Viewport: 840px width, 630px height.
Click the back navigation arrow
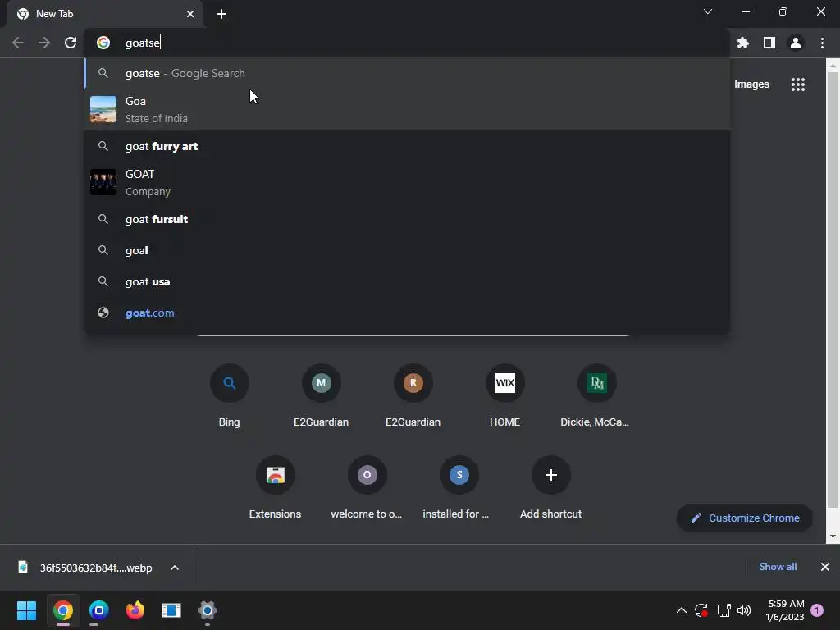pyautogui.click(x=18, y=43)
